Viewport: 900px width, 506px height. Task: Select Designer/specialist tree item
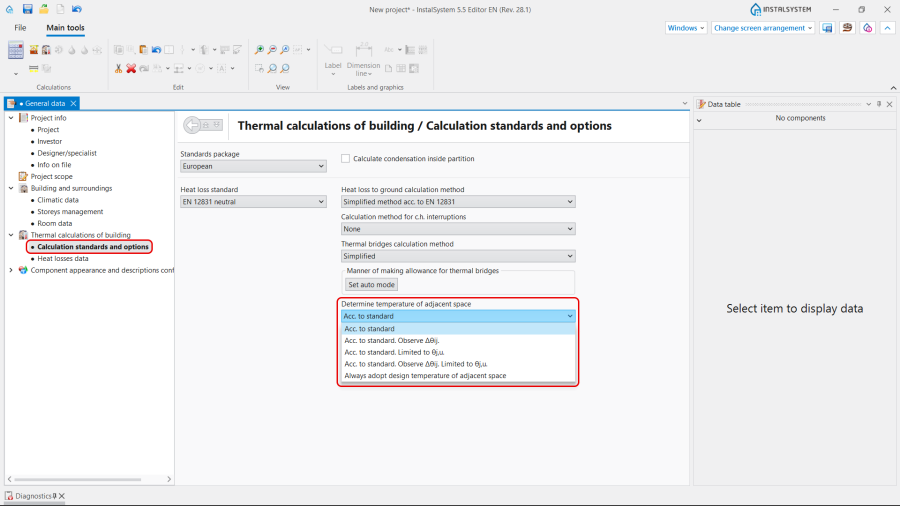[67, 153]
